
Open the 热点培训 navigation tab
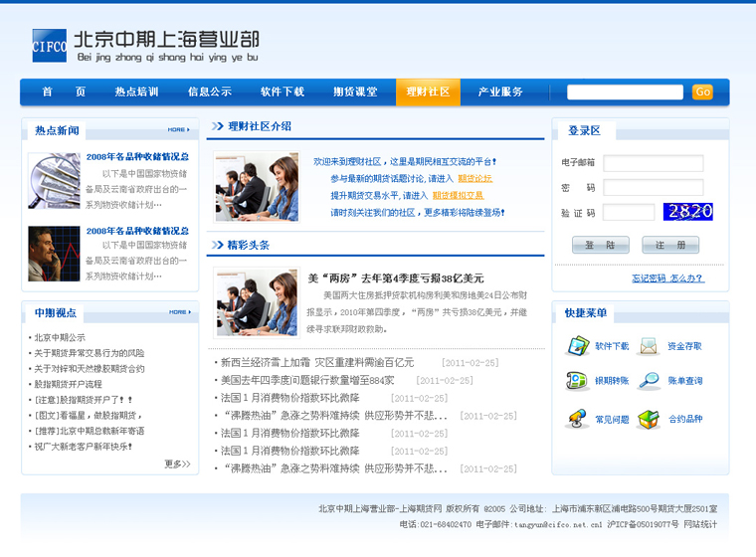[x=136, y=93]
